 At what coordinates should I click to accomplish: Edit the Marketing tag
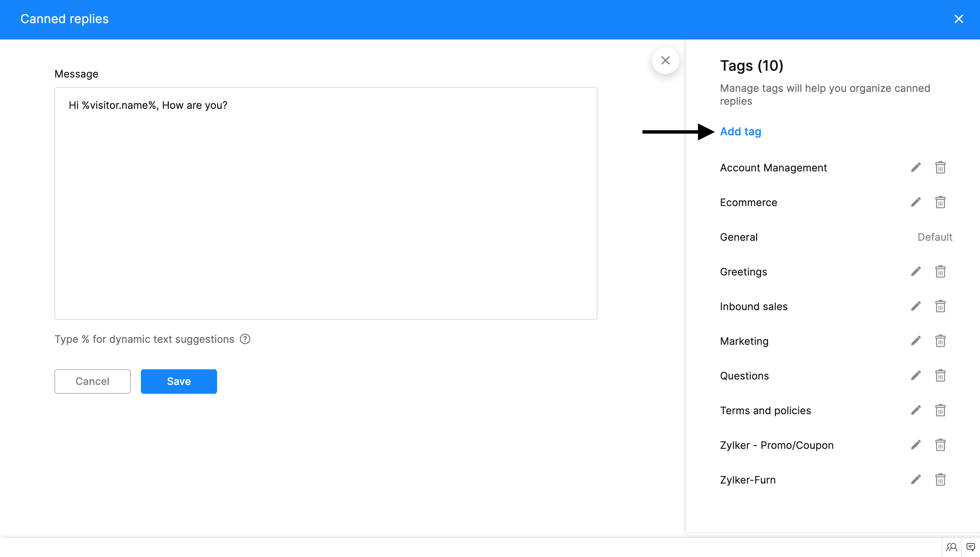tap(916, 341)
